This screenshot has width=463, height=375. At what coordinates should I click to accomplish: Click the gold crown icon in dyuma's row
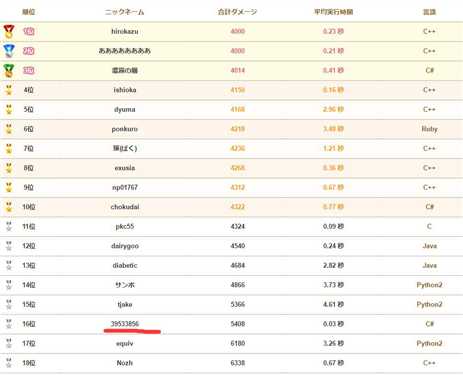pyautogui.click(x=9, y=109)
